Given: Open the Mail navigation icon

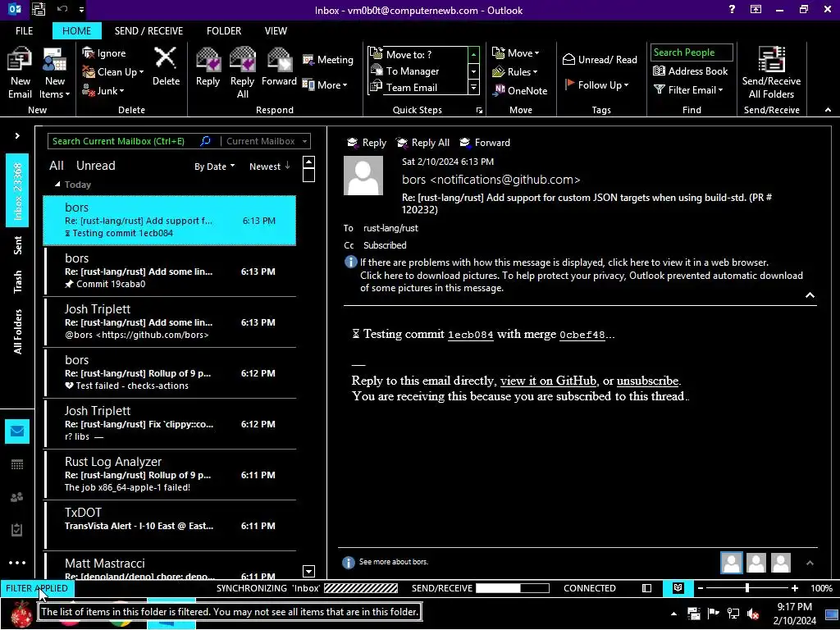Looking at the screenshot, I should [17, 431].
